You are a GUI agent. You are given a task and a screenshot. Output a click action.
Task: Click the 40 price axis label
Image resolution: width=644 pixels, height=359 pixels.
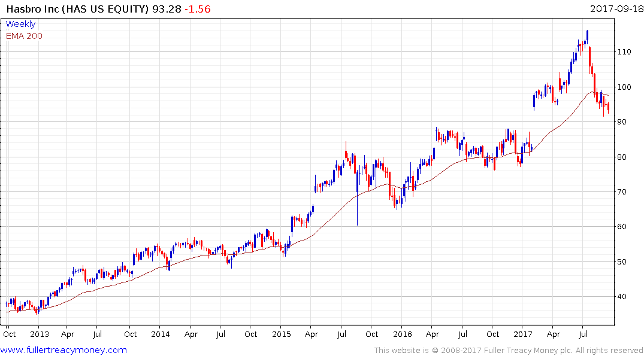622,297
